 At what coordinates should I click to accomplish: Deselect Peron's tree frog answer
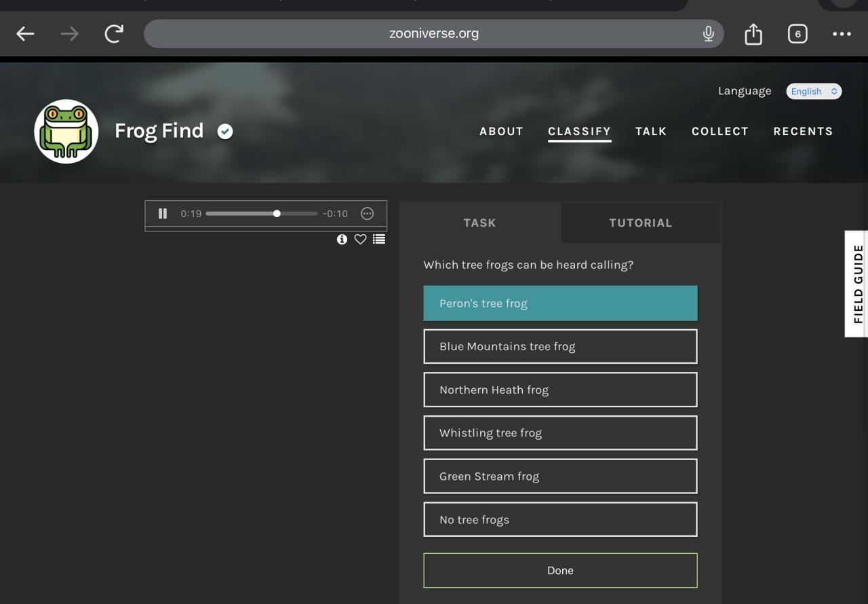pyautogui.click(x=560, y=303)
